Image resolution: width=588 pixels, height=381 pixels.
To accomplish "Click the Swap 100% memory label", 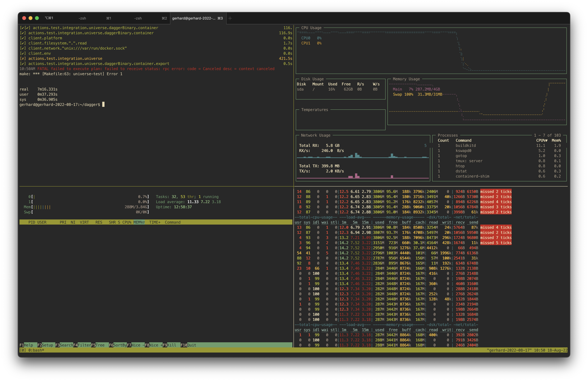I will [x=418, y=94].
